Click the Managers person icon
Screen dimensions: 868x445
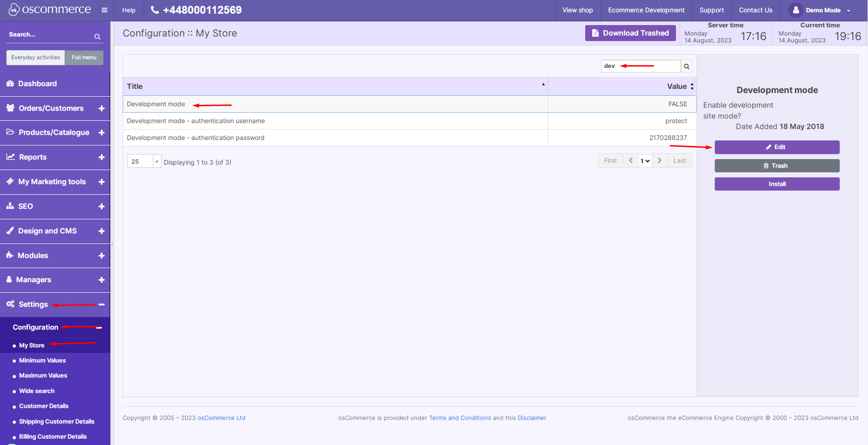[x=9, y=279]
